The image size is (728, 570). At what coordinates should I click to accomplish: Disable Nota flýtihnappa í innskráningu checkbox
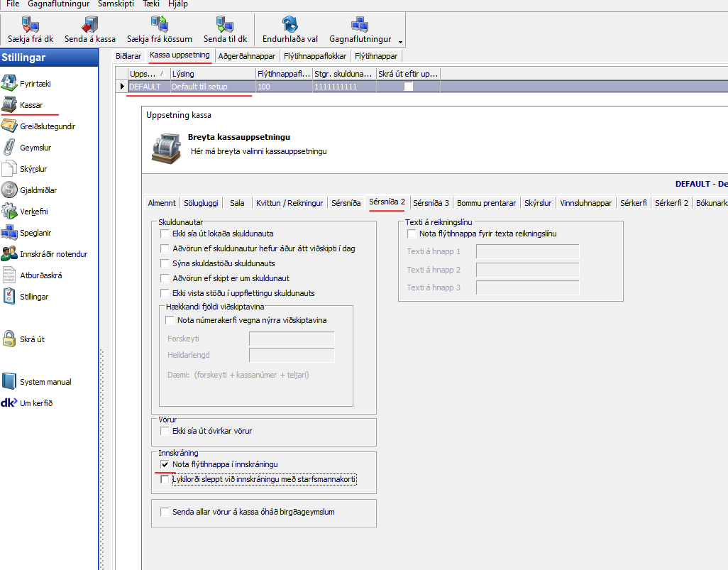coord(165,464)
